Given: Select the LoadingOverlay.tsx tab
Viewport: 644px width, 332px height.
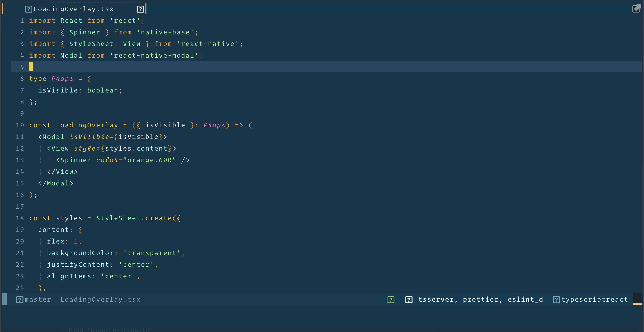Looking at the screenshot, I should [x=74, y=9].
